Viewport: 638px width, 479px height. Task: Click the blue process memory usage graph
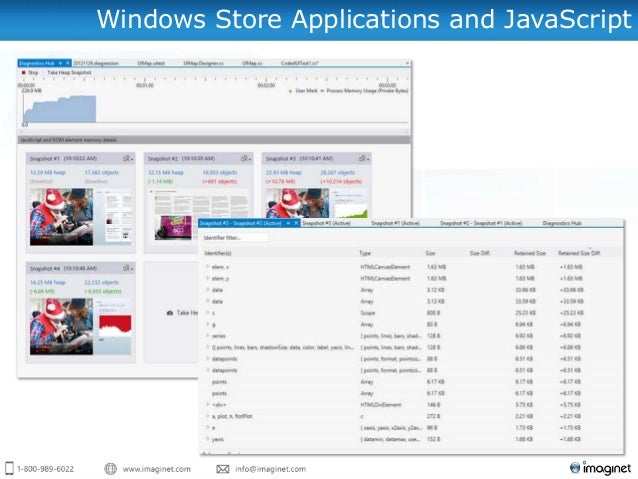pos(60,109)
